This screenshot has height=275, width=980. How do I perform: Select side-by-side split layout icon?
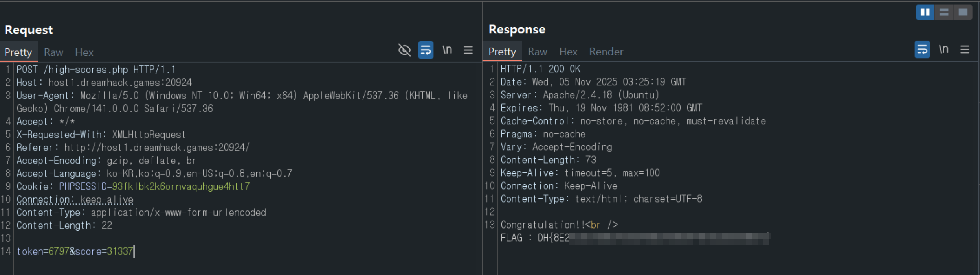click(x=925, y=12)
